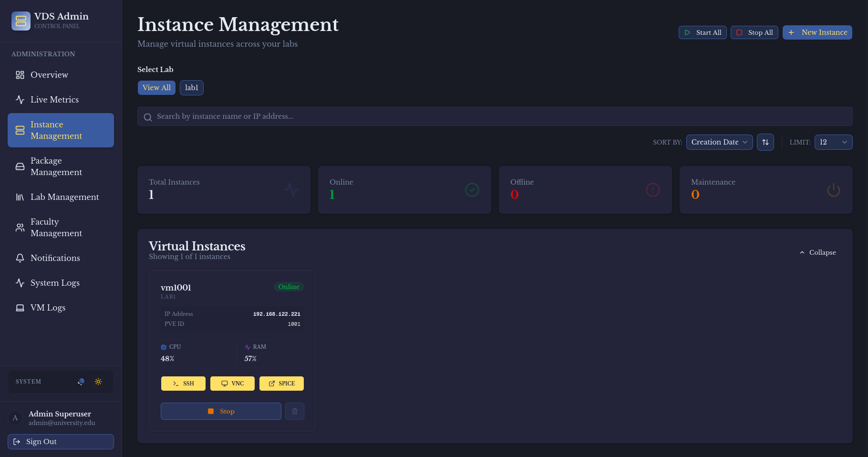
Task: Click the CPU chip icon on vm1001
Action: [x=164, y=347]
